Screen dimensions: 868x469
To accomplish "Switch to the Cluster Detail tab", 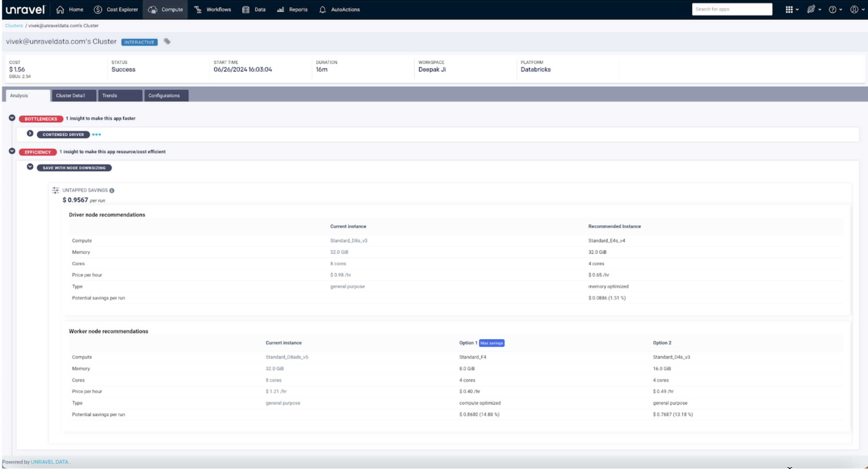I will (x=71, y=95).
